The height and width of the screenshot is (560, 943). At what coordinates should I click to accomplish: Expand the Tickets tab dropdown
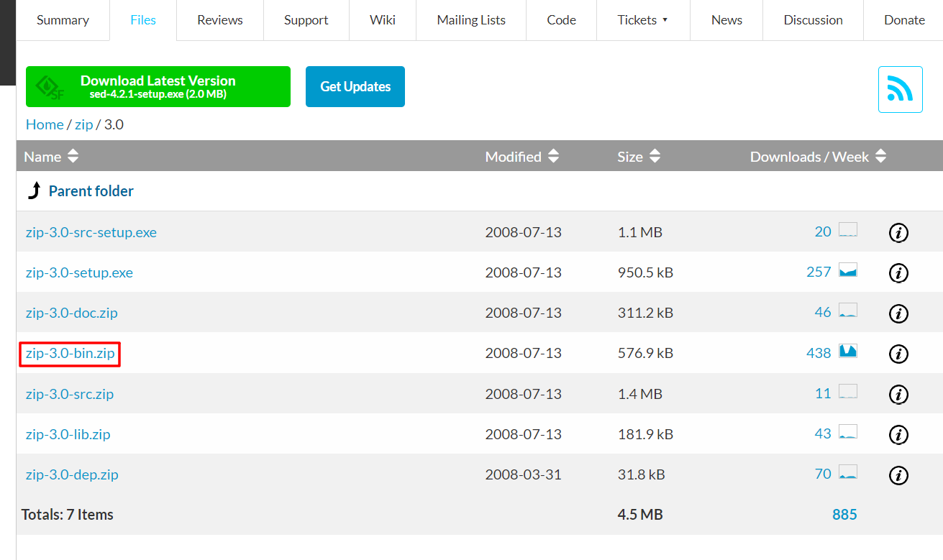(665, 20)
